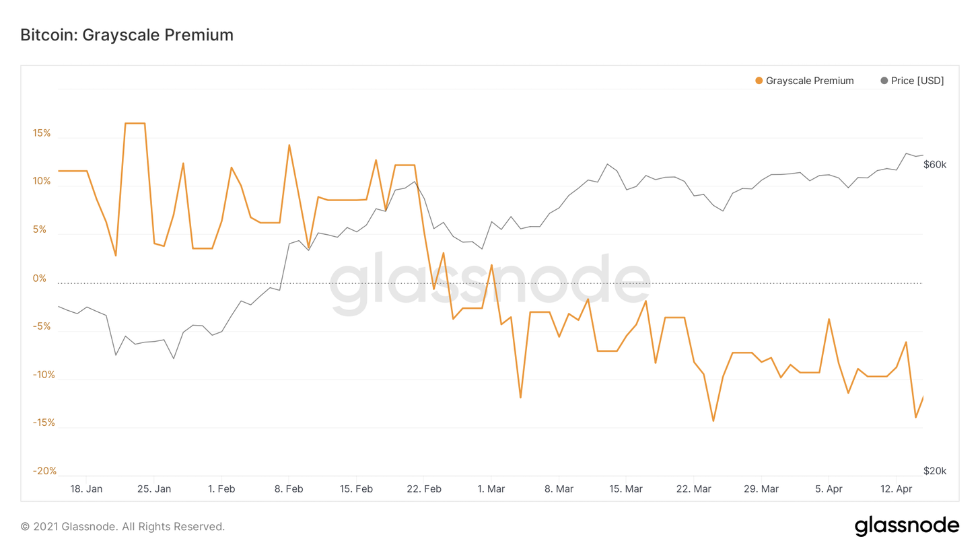The width and height of the screenshot is (980, 551).
Task: Select the 1. Mar x-axis label
Action: coord(491,489)
